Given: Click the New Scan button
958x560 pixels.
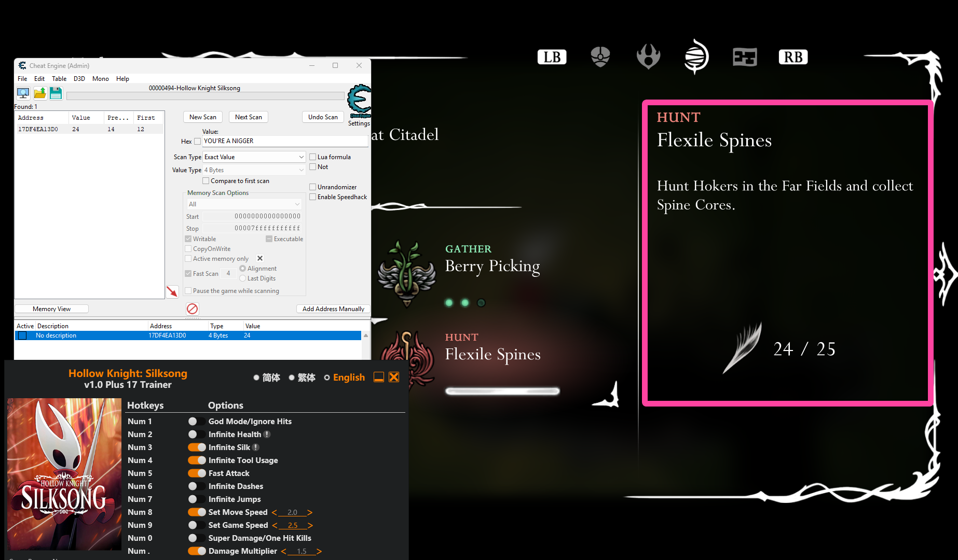Looking at the screenshot, I should [203, 117].
